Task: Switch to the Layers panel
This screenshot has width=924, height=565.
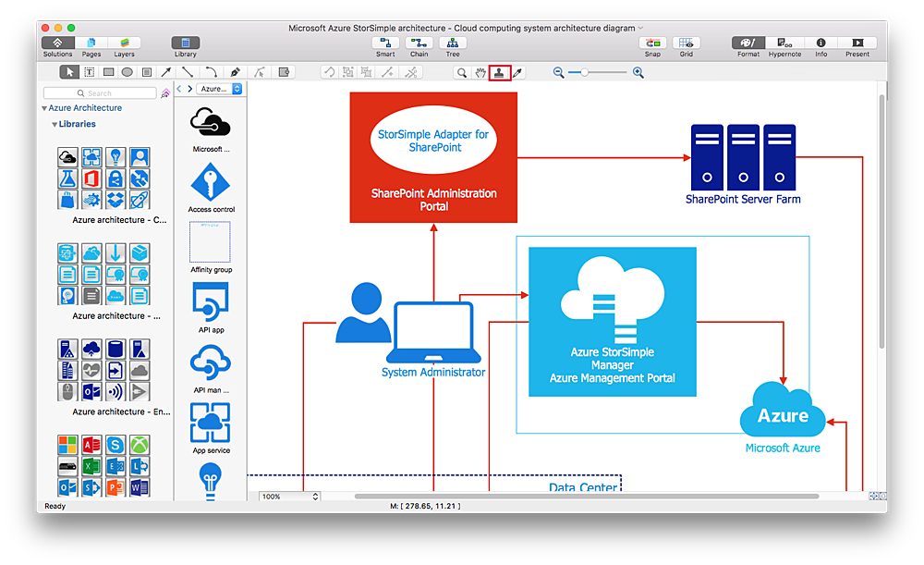Action: tap(124, 44)
